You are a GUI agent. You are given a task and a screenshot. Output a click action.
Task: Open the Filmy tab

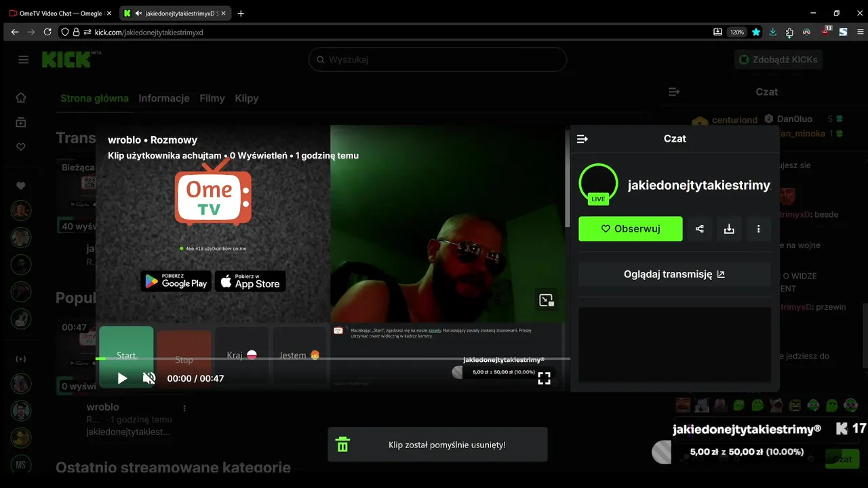pos(212,98)
